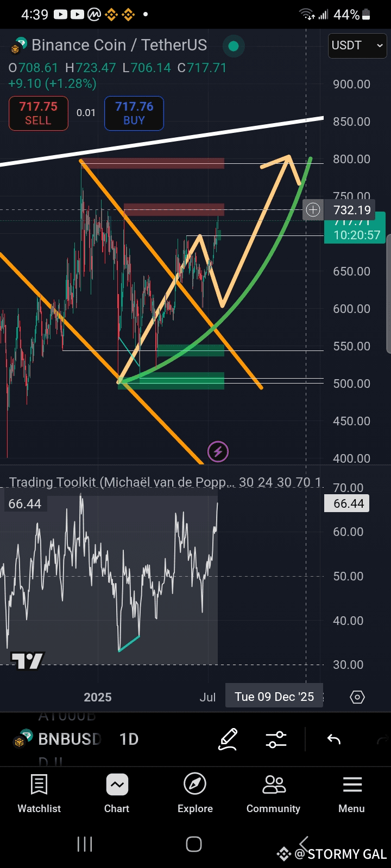
Task: Open chart settings sliders icon
Action: 276,739
